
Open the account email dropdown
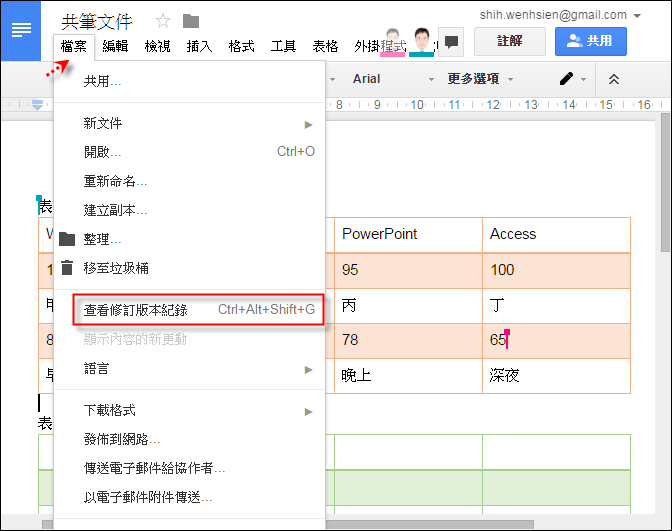coord(560,15)
